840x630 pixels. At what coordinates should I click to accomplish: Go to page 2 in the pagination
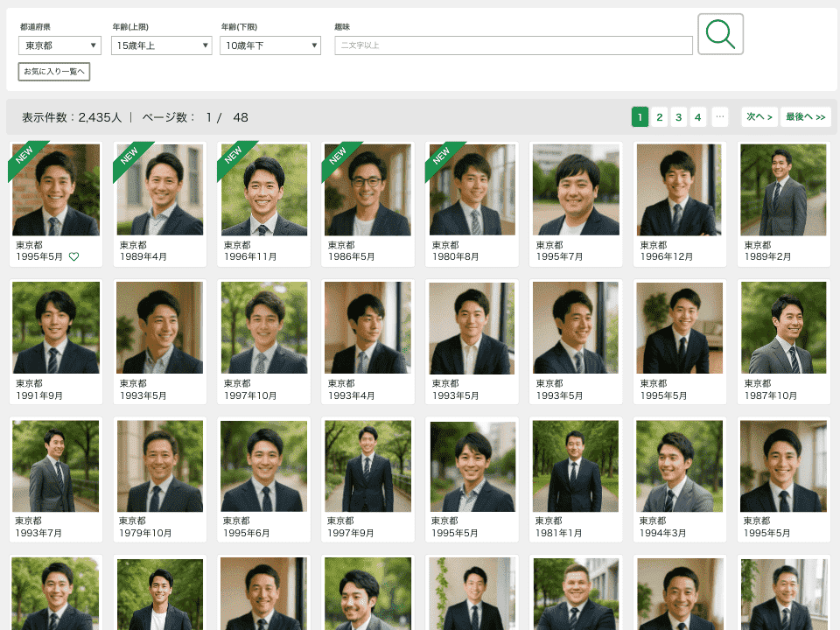click(660, 116)
